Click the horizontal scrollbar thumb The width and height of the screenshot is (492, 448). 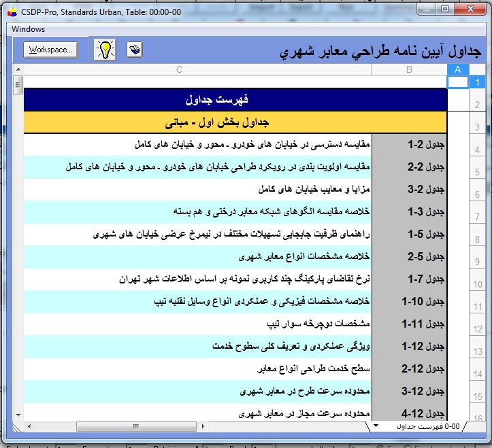pos(136,426)
